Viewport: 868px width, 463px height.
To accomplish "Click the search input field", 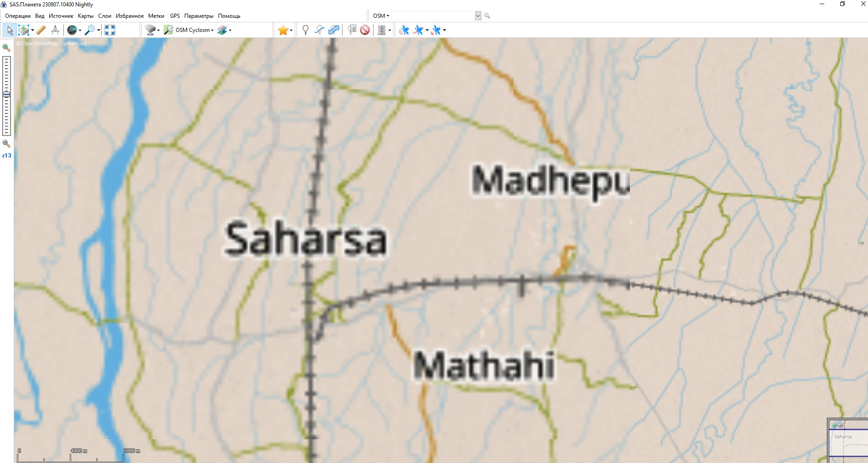I will [433, 16].
